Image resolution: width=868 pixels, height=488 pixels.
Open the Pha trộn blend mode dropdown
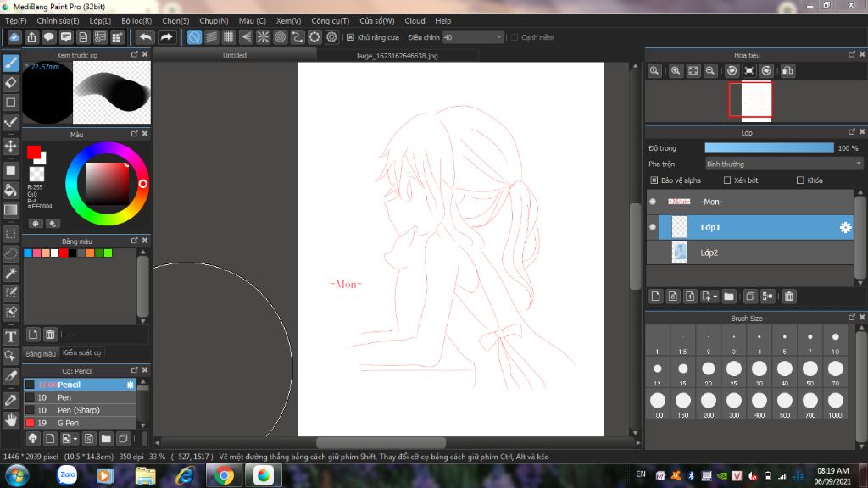(x=784, y=164)
